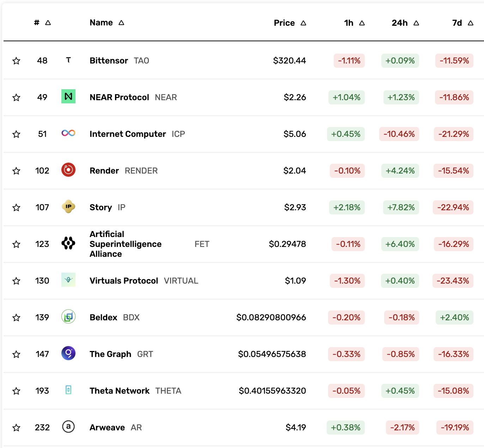Image resolution: width=484 pixels, height=448 pixels.
Task: Open NEAR Protocol by clicking its name
Action: tap(119, 97)
